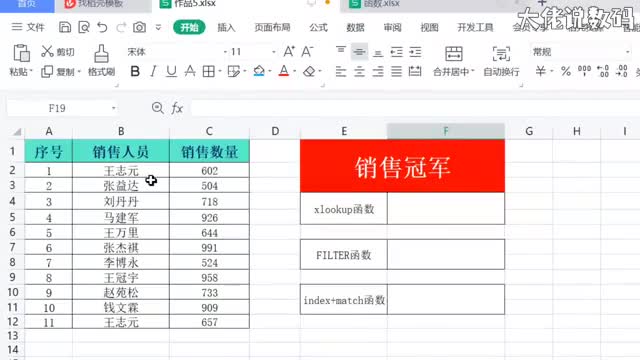Activate the Format Painter brush
Screen dimensions: 640x360
click(x=101, y=53)
